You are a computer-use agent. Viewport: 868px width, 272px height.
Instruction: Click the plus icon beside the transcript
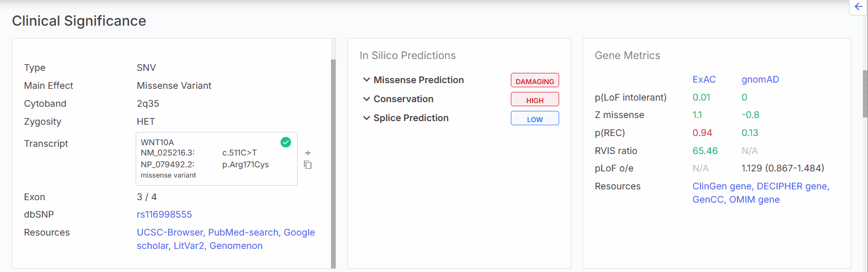point(308,153)
